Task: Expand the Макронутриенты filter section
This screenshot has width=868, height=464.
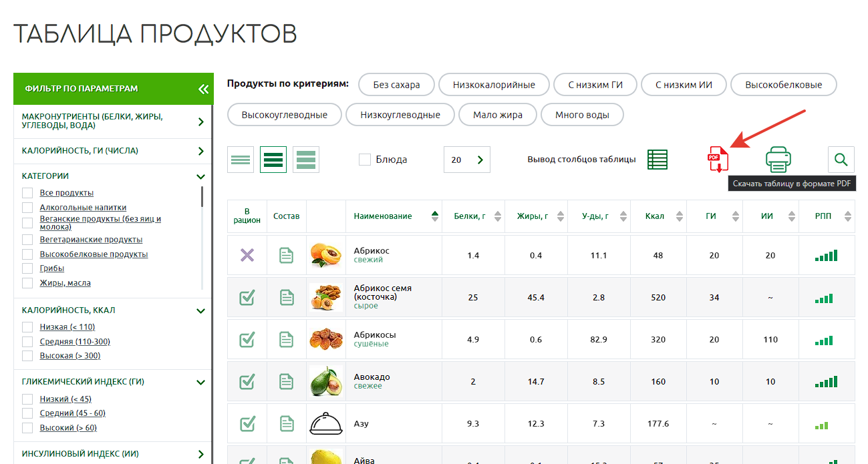Action: point(200,122)
